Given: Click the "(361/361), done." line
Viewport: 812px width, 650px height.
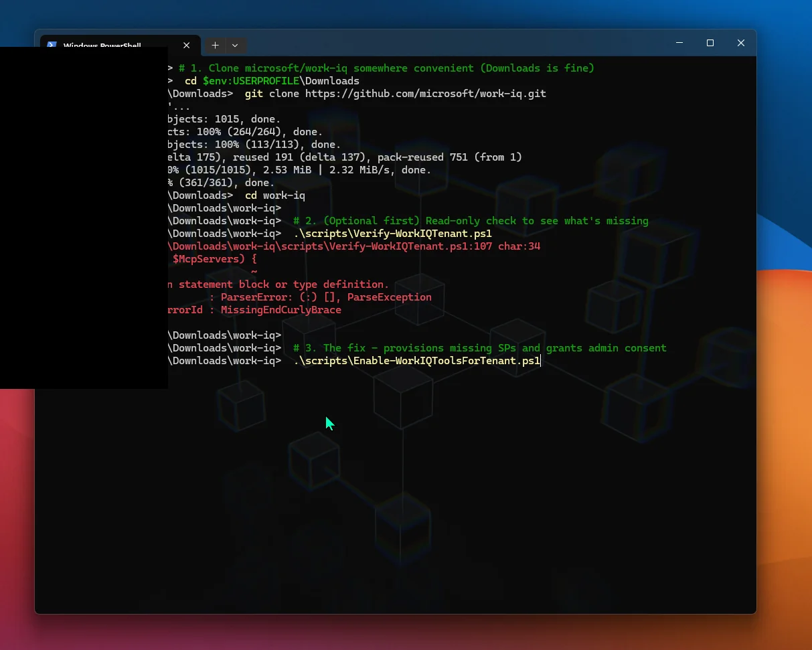Looking at the screenshot, I should pos(221,183).
